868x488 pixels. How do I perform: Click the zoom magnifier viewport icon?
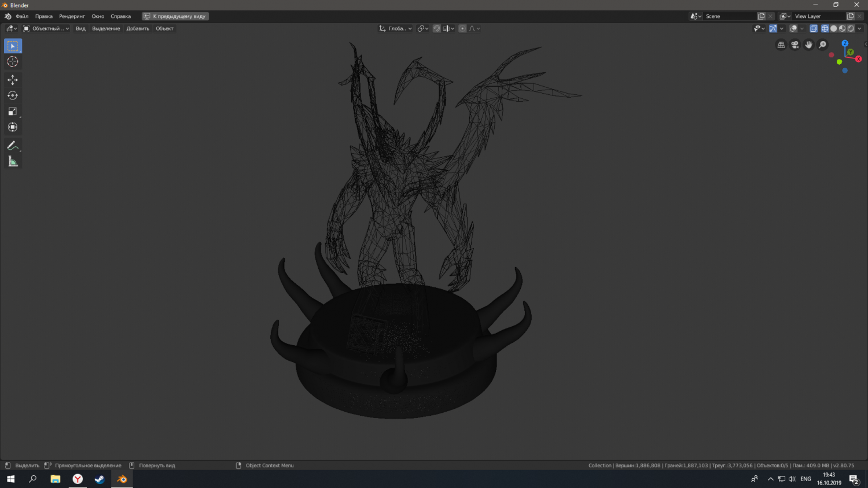pyautogui.click(x=822, y=45)
